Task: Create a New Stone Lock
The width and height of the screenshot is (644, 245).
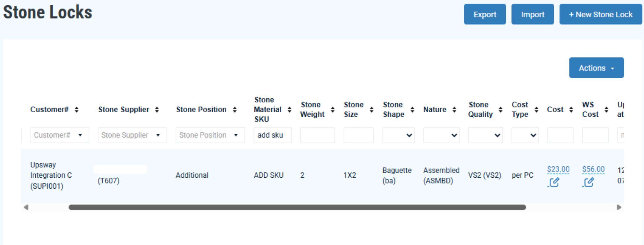Action: click(x=601, y=14)
